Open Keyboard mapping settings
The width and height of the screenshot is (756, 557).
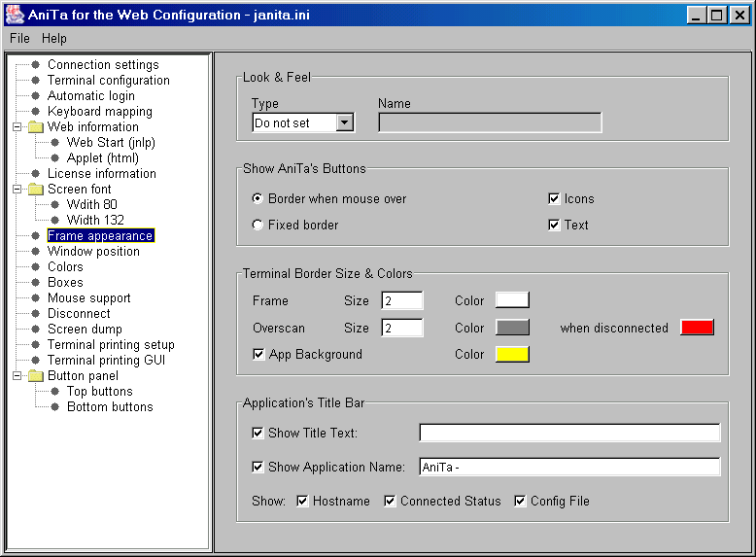click(100, 112)
